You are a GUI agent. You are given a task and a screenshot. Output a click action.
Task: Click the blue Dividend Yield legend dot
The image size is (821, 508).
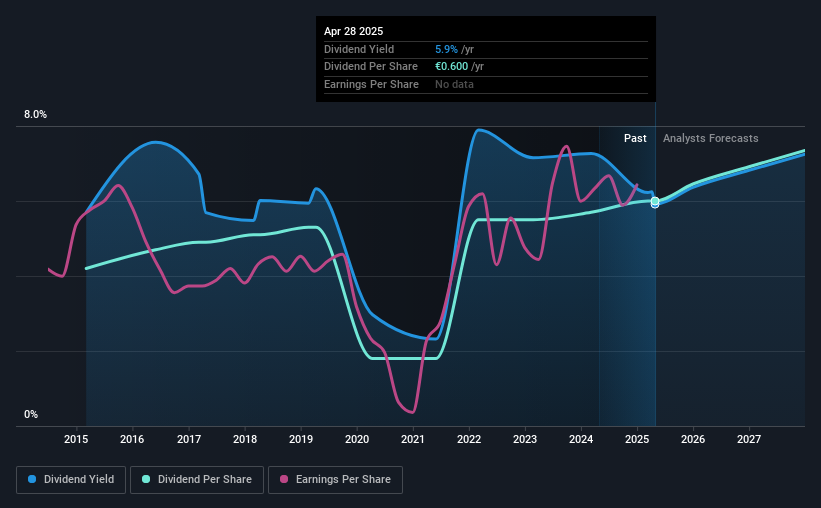32,479
